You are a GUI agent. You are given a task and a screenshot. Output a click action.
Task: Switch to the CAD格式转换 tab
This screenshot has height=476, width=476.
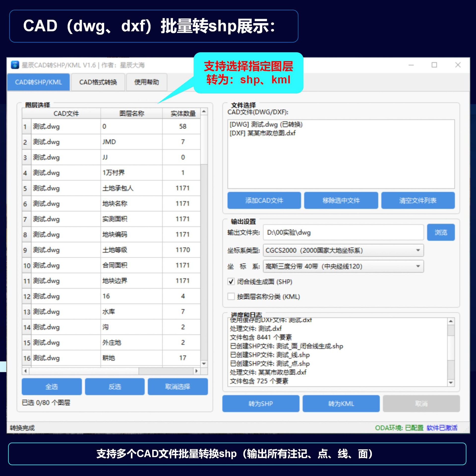click(98, 82)
